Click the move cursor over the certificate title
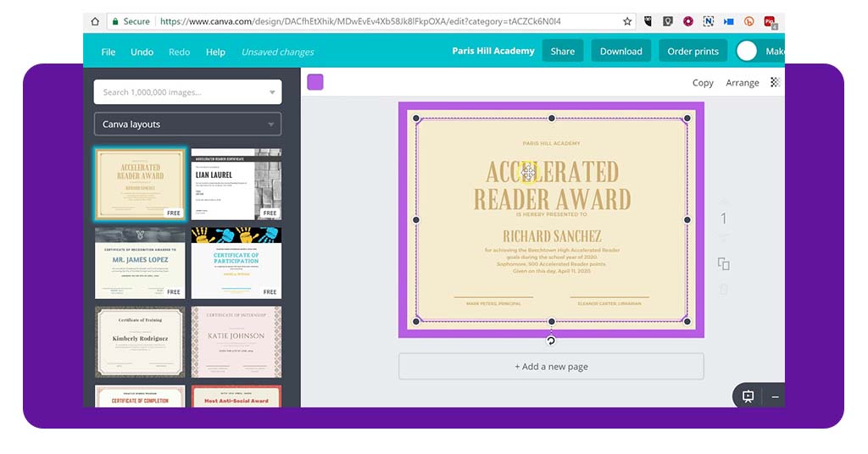 (527, 173)
